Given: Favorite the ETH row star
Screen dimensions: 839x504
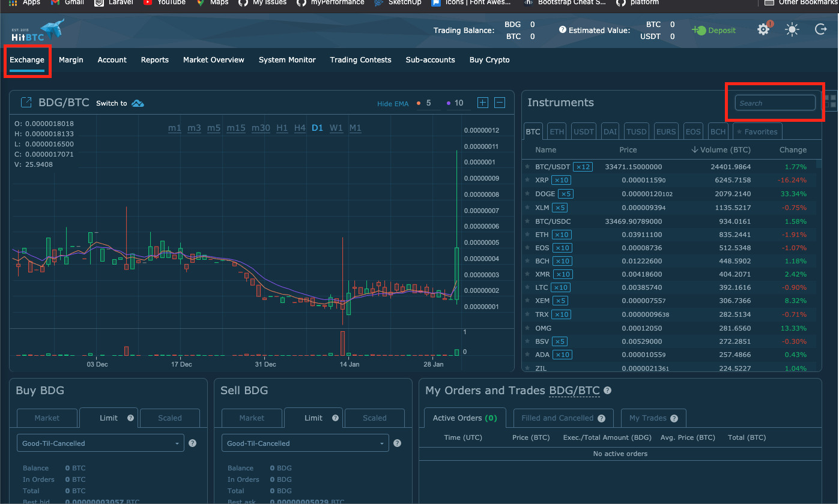Looking at the screenshot, I should tap(528, 235).
